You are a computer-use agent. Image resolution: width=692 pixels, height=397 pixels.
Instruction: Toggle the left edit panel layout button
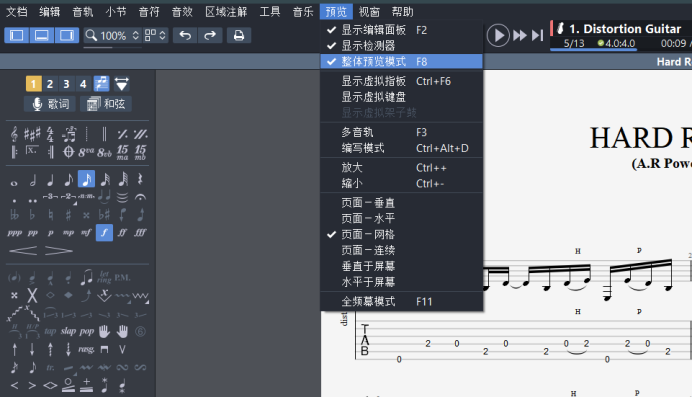(17, 35)
